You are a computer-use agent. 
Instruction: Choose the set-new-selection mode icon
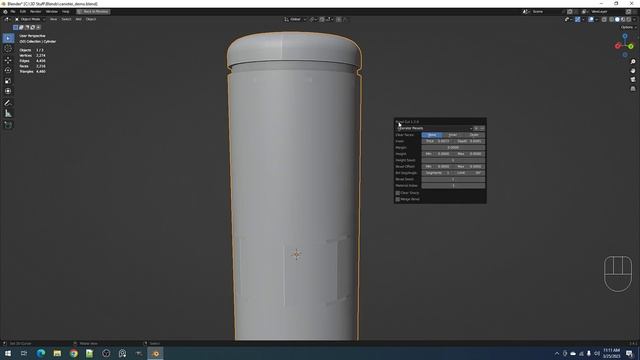(x=16, y=27)
